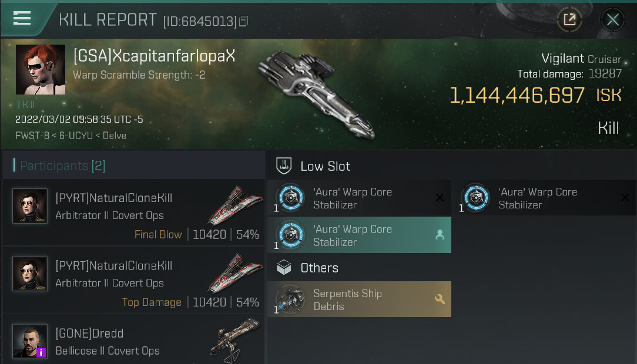Copy the kill report ID

point(244,22)
